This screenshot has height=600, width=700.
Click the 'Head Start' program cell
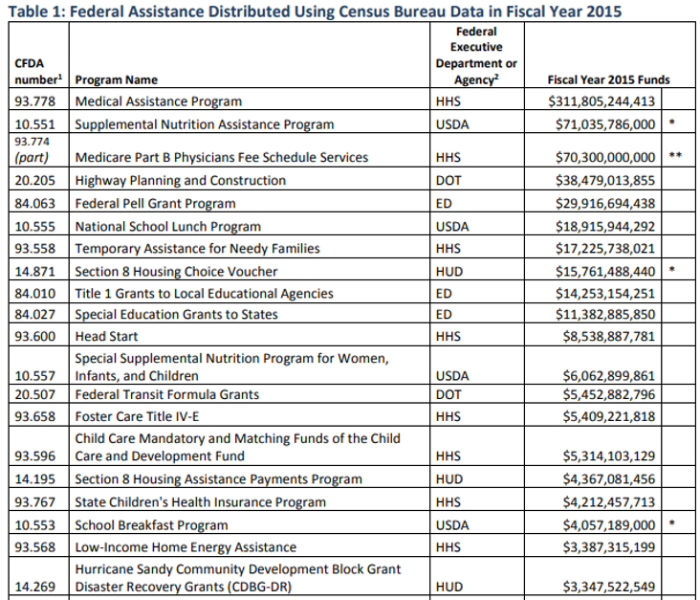(107, 337)
